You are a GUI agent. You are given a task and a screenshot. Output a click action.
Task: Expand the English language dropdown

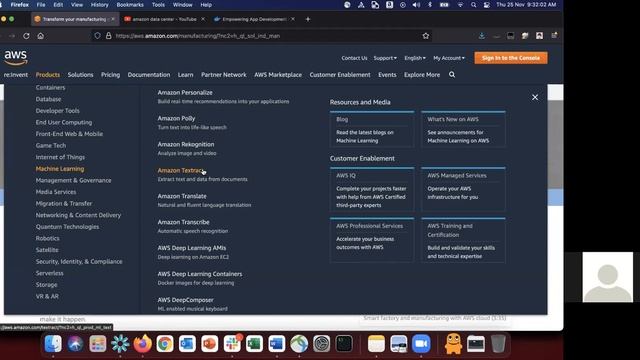(x=415, y=58)
